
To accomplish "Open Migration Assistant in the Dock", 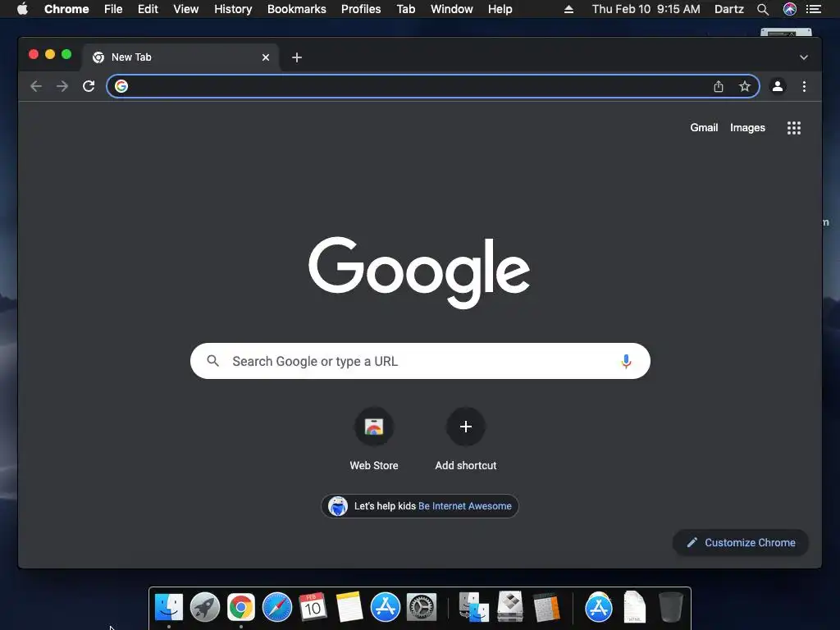I will point(473,608).
